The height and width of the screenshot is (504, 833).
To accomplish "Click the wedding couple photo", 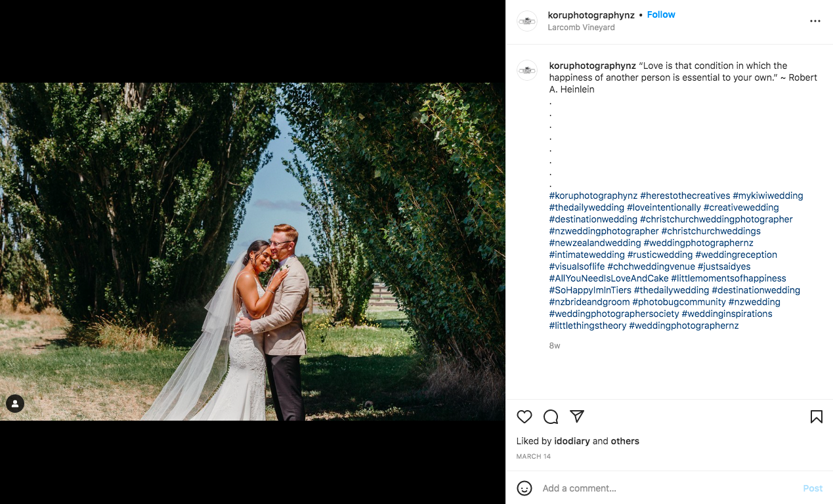I will [253, 251].
